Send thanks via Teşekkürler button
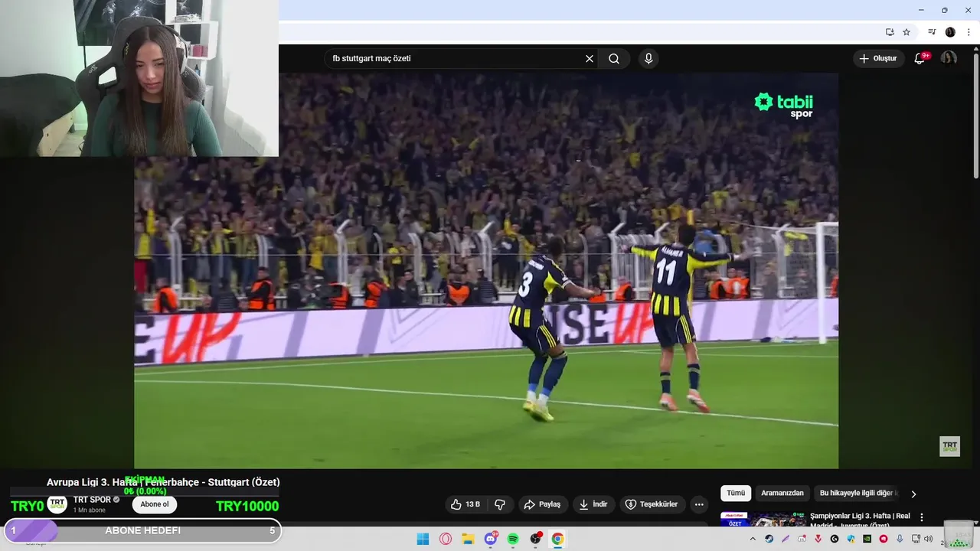The image size is (980, 551). (x=652, y=504)
